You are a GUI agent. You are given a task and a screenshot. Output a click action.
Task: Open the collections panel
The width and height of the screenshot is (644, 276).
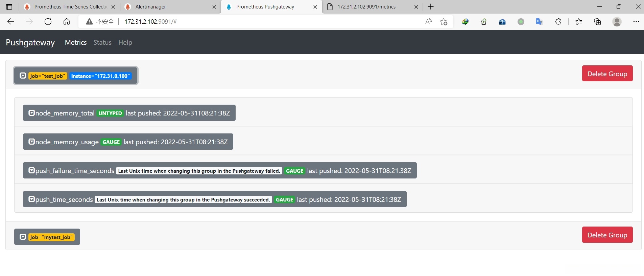click(x=597, y=22)
